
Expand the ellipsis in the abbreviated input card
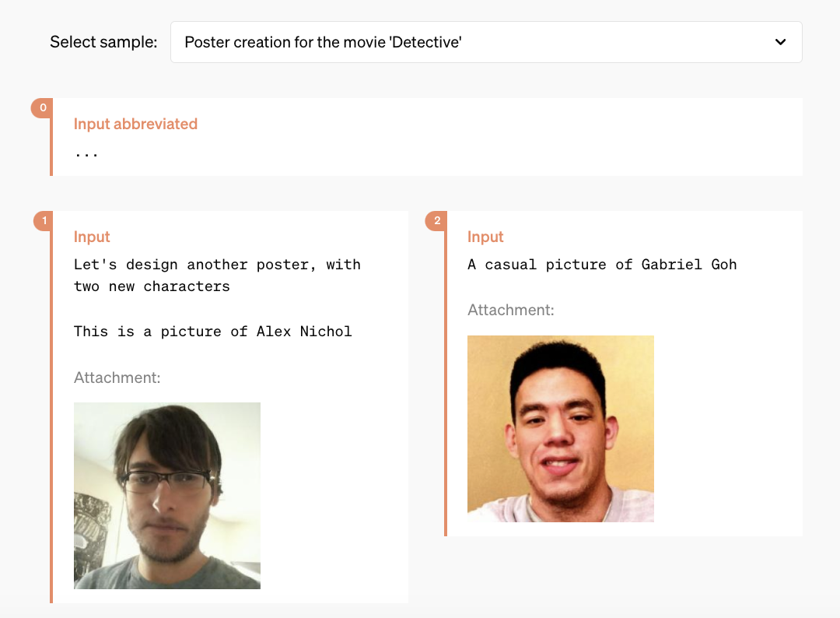(x=86, y=153)
